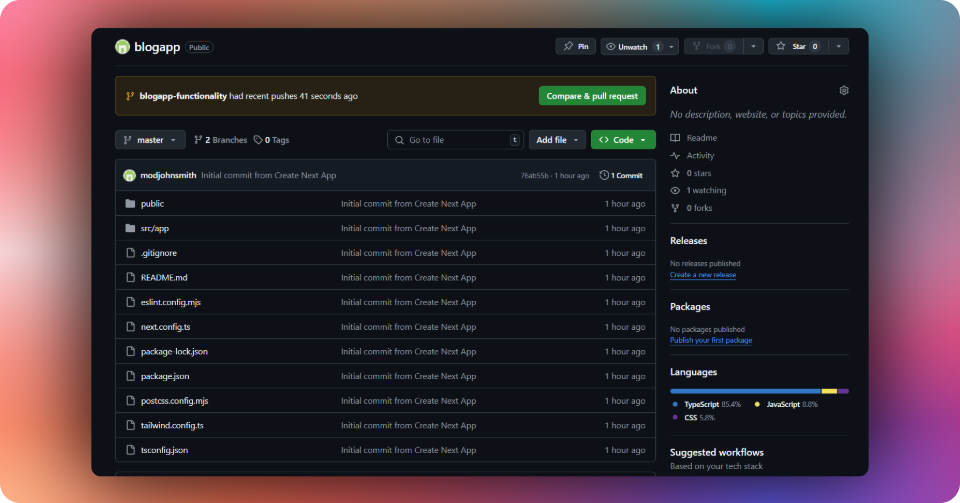Viewport: 960px width, 503px height.
Task: Open the public folder name
Action: click(x=152, y=204)
